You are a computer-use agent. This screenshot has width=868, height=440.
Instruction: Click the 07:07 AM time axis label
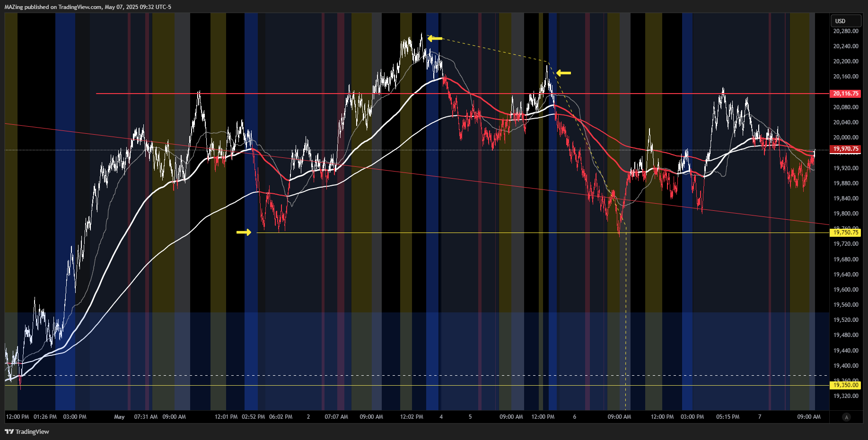[x=336, y=417]
